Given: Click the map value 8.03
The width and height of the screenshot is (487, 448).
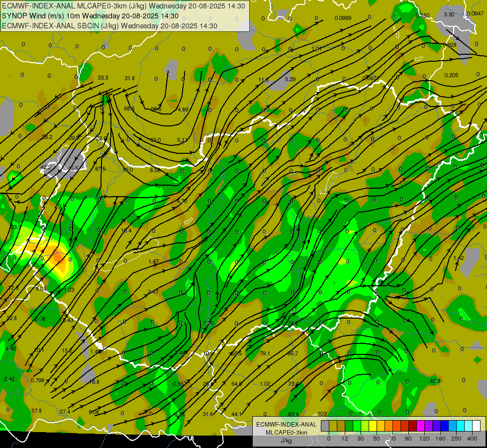Looking at the screenshot, I should point(41,289).
